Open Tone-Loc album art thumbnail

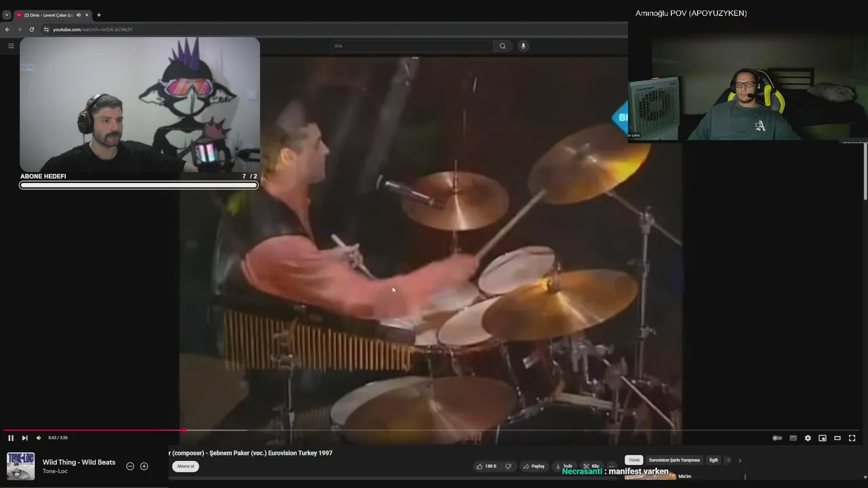[20, 466]
